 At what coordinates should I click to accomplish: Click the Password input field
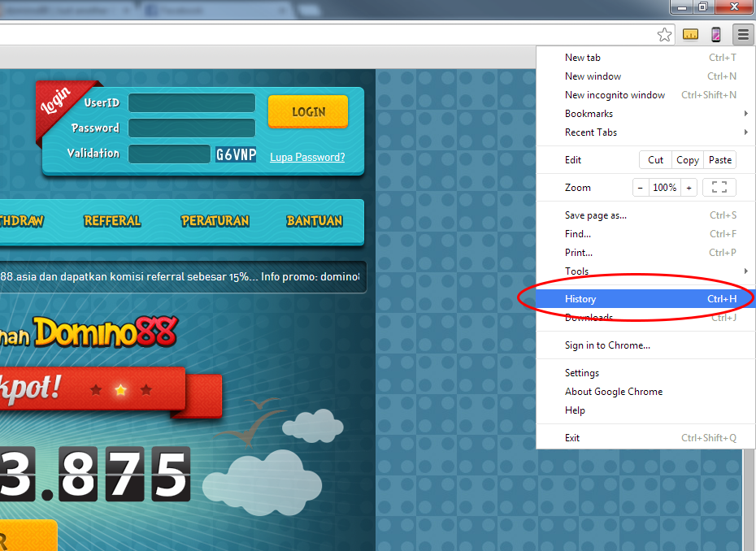coord(191,128)
